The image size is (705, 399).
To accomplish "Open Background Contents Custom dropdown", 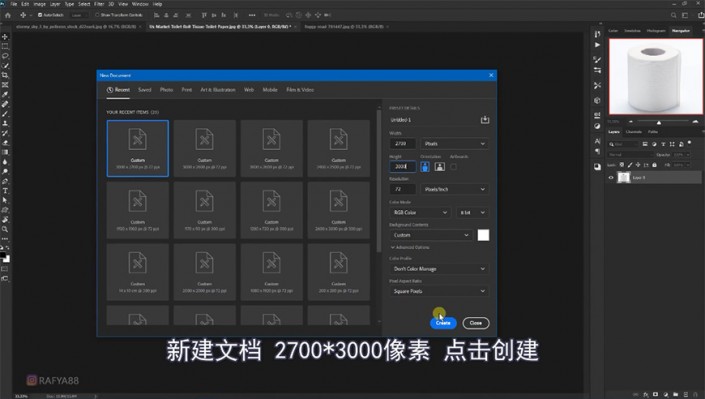I will coord(431,235).
